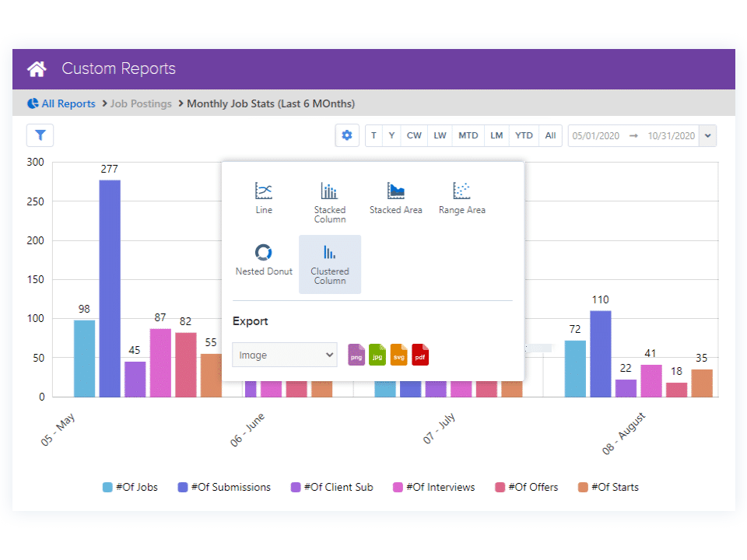The image size is (747, 560).
Task: Edit the end date 10/31/2020
Action: tap(672, 135)
